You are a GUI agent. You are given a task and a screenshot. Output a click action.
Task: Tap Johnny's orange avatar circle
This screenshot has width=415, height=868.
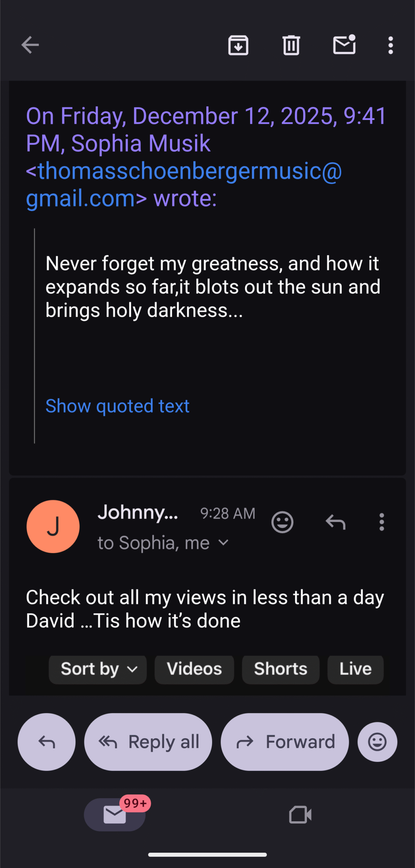point(53,527)
